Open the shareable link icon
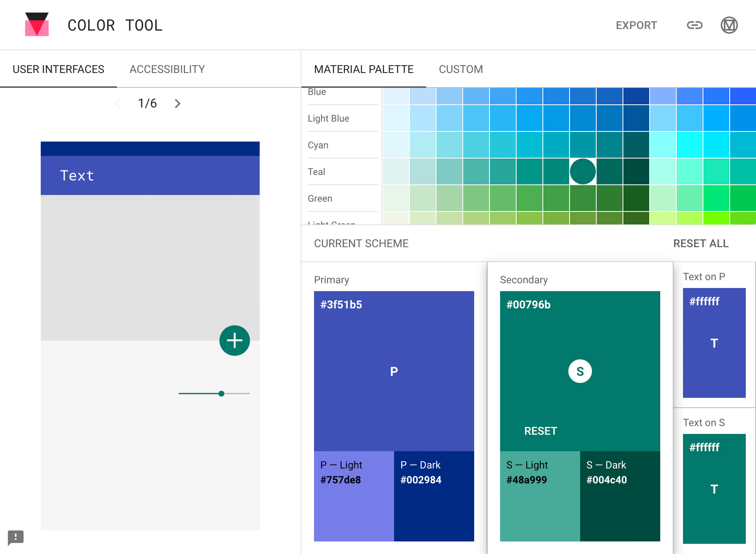Screen dimensions: 756x554 point(694,25)
